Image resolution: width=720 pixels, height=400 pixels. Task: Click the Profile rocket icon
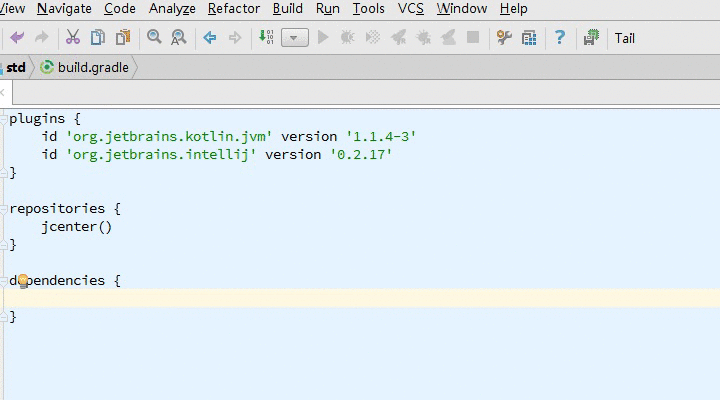pyautogui.click(x=398, y=37)
